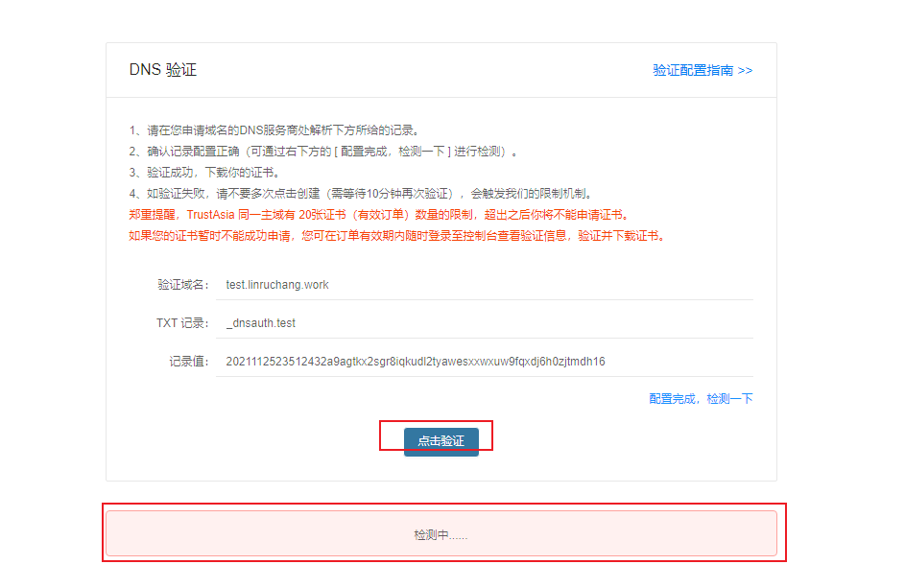Select the 记录值 value starting 2021112523512432a9

click(485, 362)
